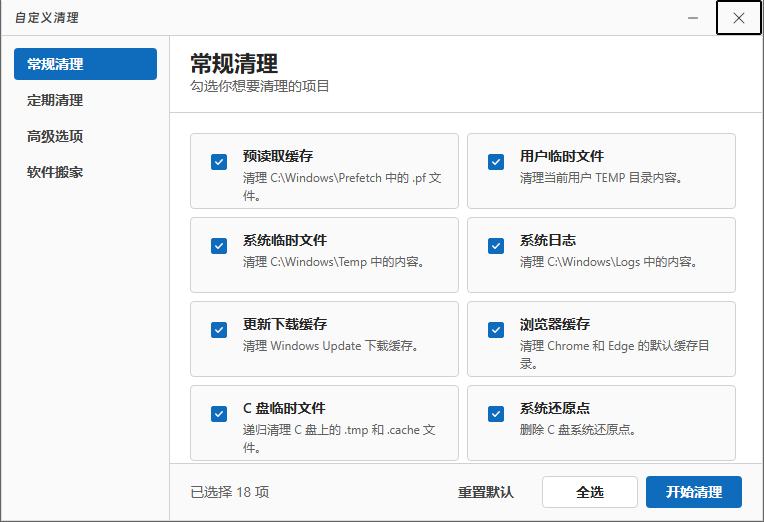Disable the 浏览器缓存 checkbox
The height and width of the screenshot is (522, 764).
tap(496, 330)
